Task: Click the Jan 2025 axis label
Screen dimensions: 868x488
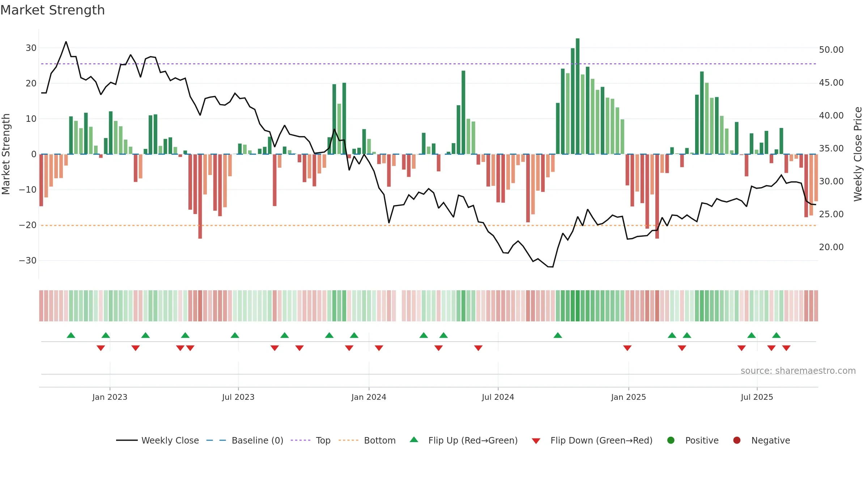Action: point(629,397)
